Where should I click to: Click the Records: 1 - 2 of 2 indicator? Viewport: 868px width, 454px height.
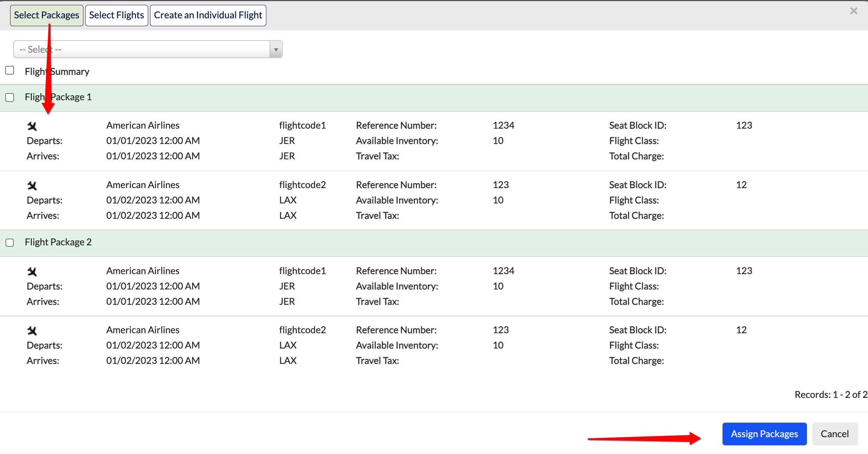[831, 395]
